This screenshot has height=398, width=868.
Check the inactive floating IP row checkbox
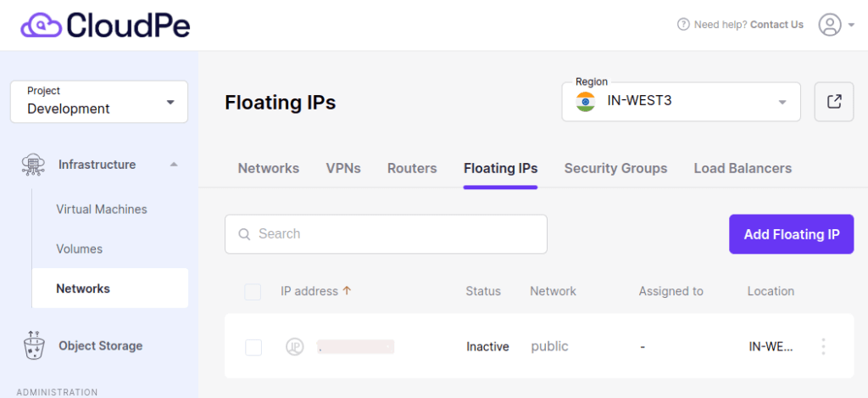[253, 348]
